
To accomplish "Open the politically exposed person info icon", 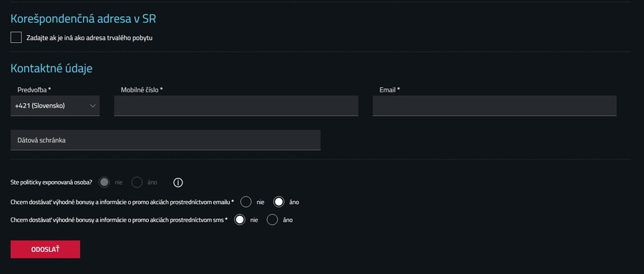I will tap(178, 182).
